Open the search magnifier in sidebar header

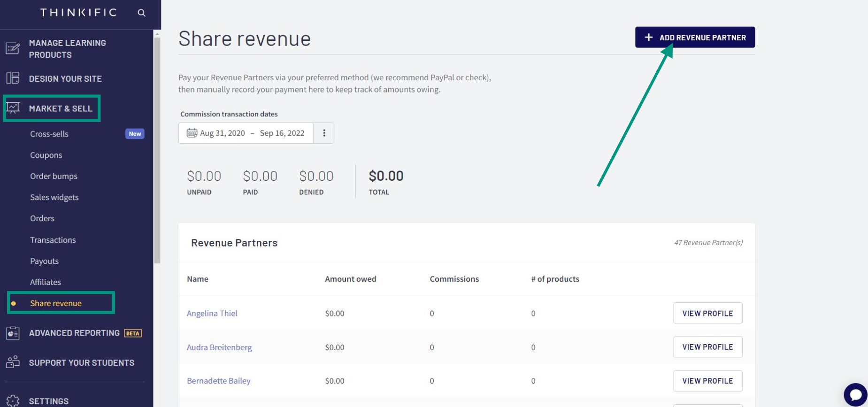141,13
